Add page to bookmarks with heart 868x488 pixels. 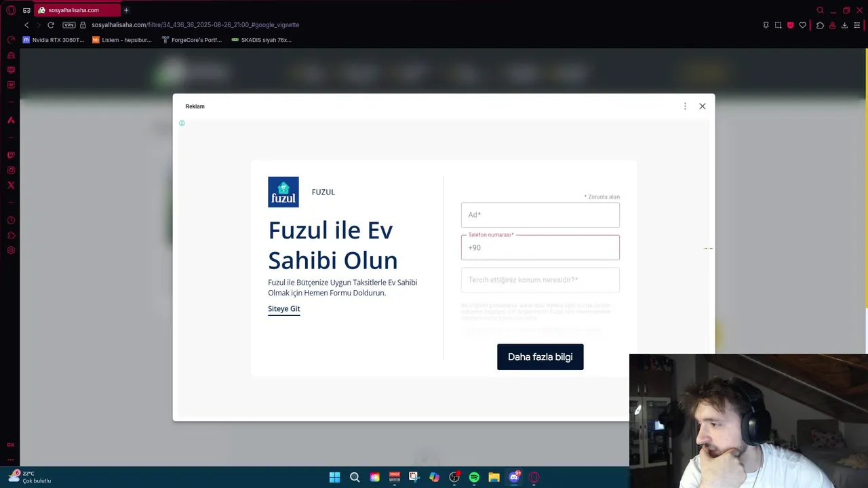click(x=803, y=25)
